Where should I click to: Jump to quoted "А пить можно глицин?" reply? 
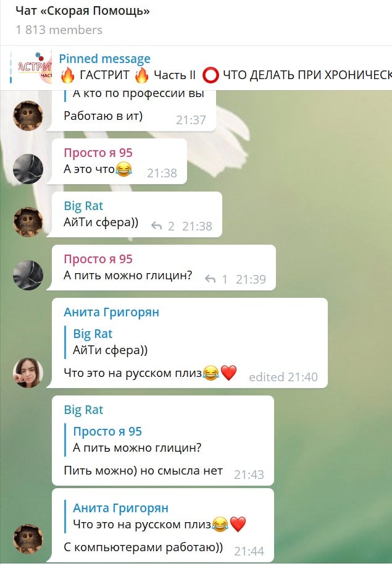137,440
